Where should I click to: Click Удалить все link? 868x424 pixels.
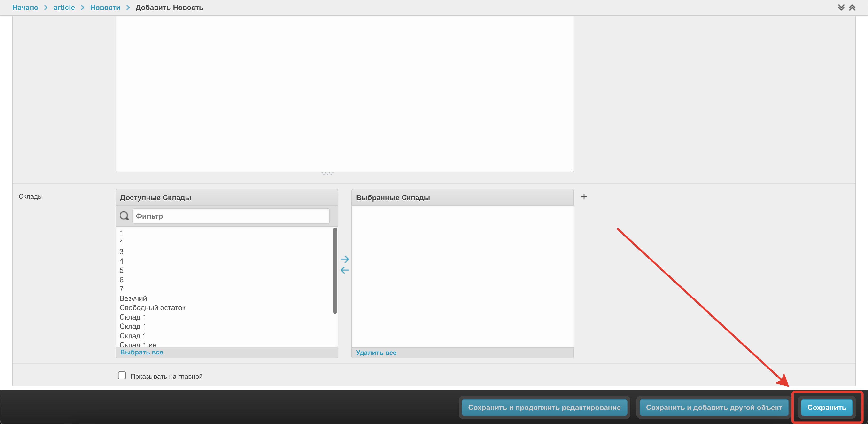pyautogui.click(x=376, y=353)
